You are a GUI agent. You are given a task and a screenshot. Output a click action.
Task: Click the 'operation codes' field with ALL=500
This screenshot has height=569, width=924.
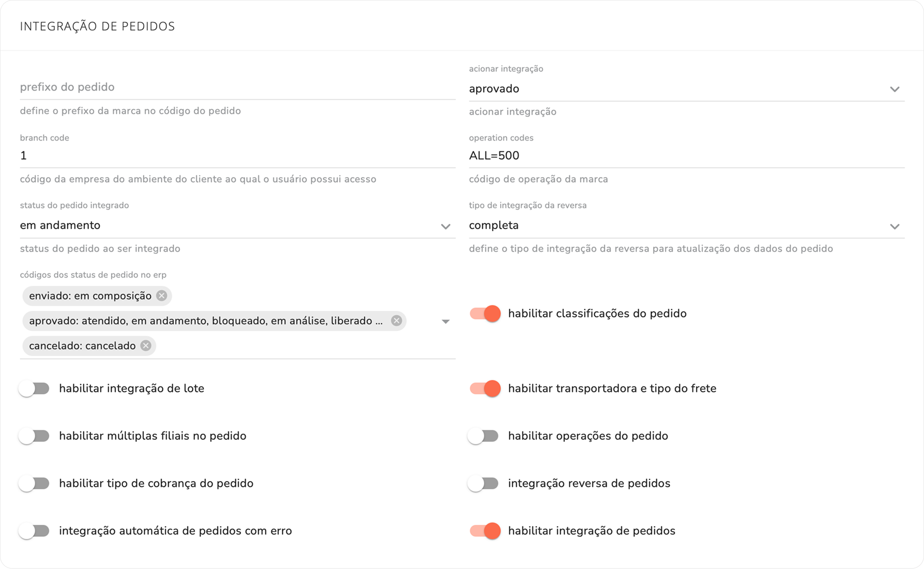coord(686,156)
